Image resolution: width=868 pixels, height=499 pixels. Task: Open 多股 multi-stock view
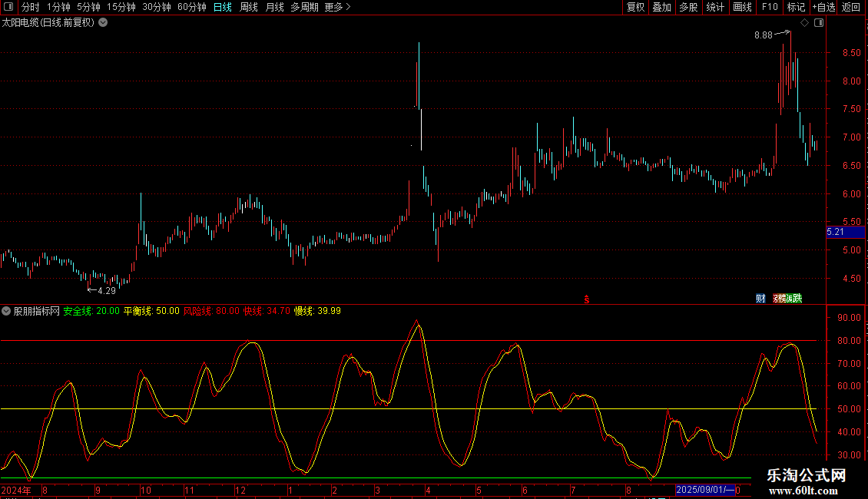tap(688, 7)
